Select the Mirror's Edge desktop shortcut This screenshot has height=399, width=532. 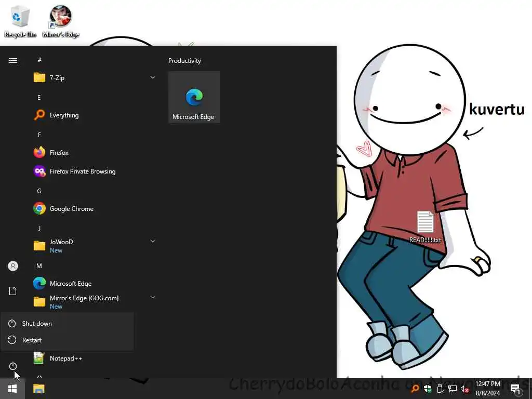[x=61, y=21]
